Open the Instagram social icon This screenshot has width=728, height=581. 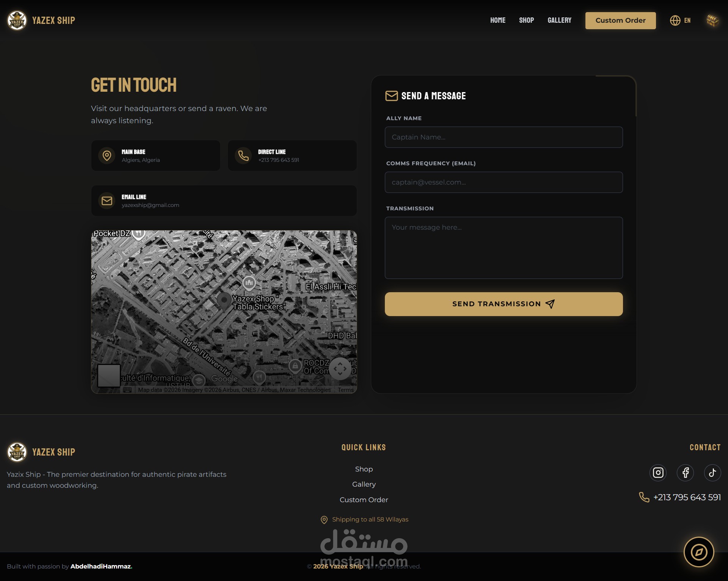coord(658,473)
